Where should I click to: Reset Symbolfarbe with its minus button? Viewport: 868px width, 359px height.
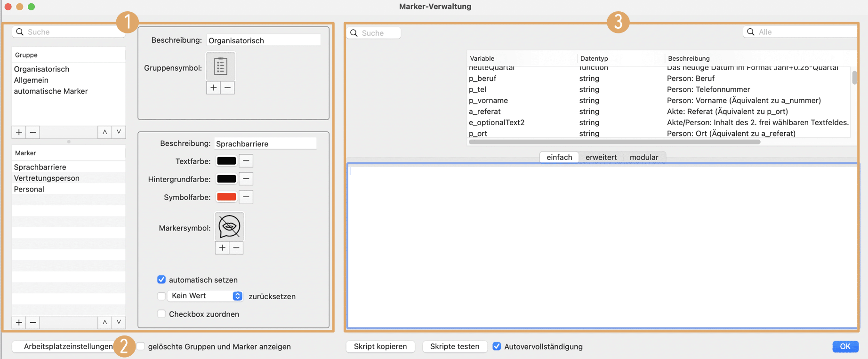point(246,197)
